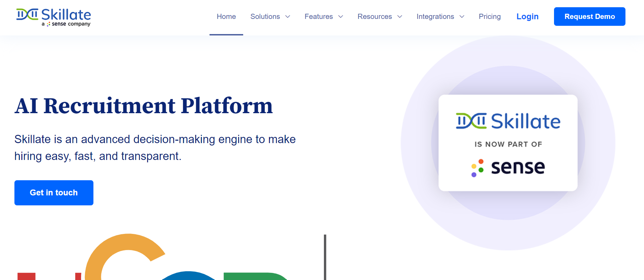Click 'Skillate is an advanced decision-making engine' paragraph
The height and width of the screenshot is (280, 644).
[x=155, y=148]
